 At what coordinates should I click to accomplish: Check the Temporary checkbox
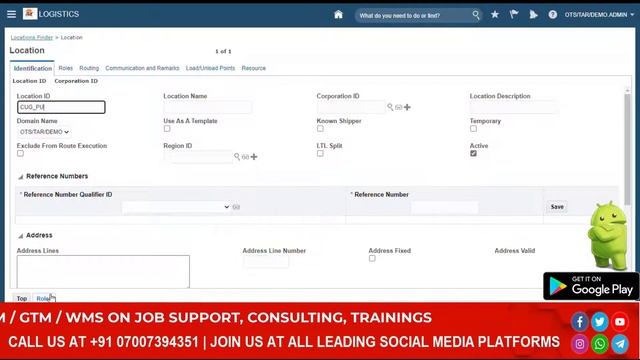click(473, 129)
